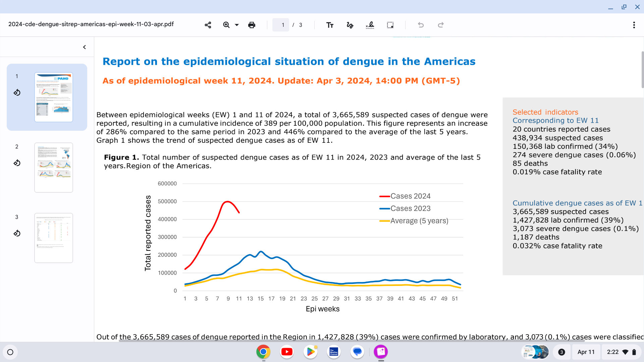Image resolution: width=644 pixels, height=362 pixels.
Task: Print the document using the printer icon
Action: pyautogui.click(x=252, y=25)
